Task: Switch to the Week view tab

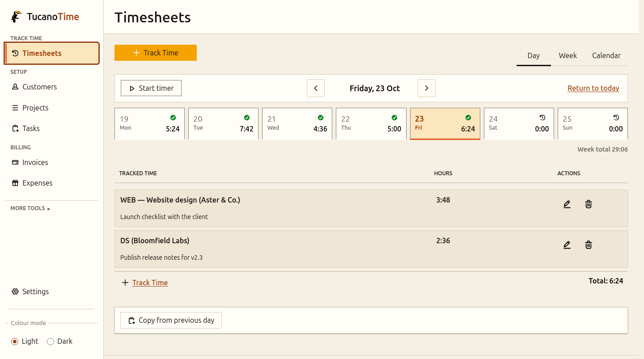Action: point(568,55)
